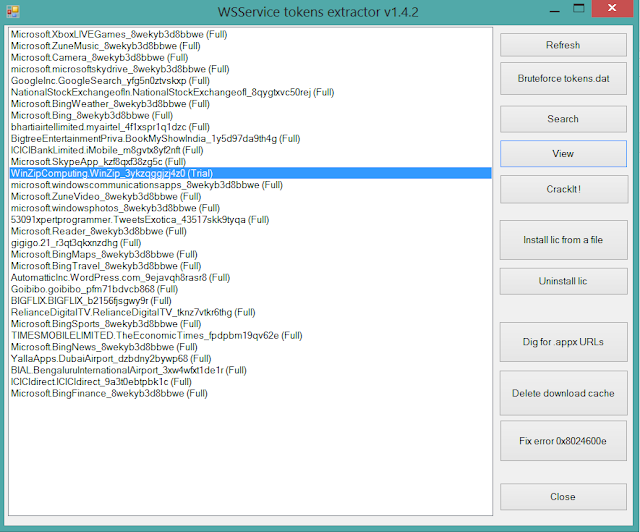Screen dimensions: 640x532
Task: Click Fix error 0x8024600e button
Action: pos(563,441)
